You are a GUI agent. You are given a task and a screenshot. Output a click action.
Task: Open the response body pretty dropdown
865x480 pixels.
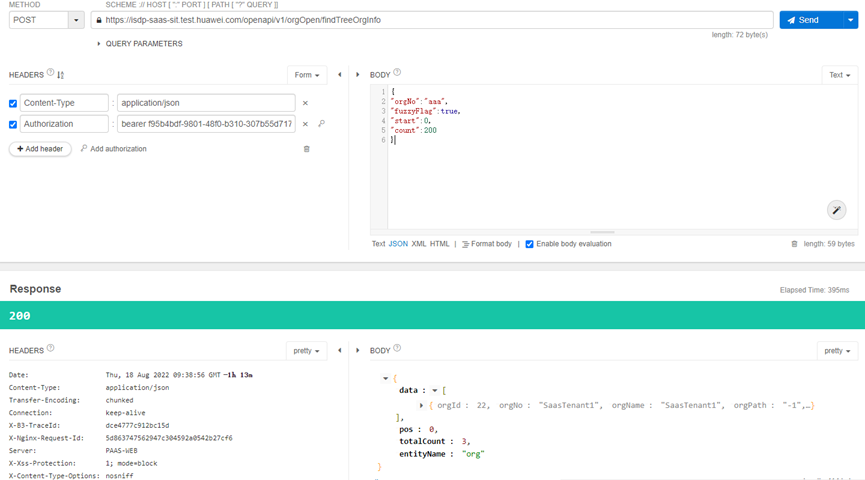837,351
